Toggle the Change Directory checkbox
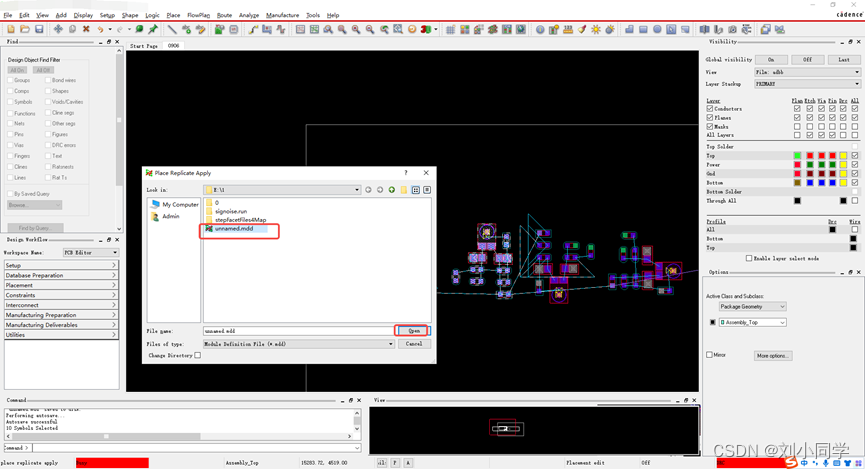865x469 pixels. pos(198,355)
